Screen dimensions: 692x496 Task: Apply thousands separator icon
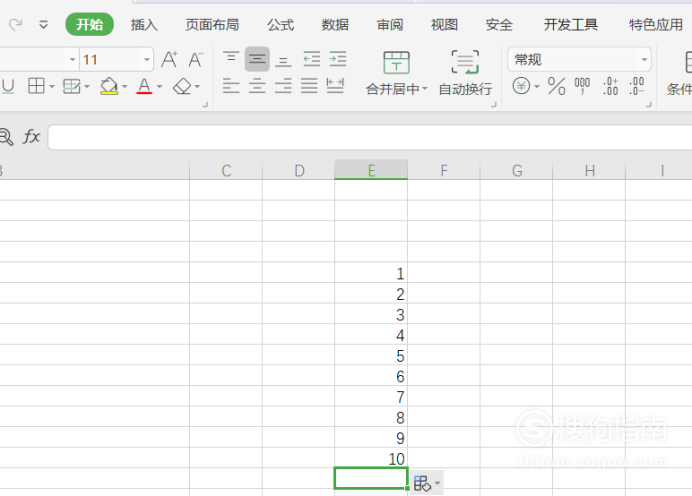coord(582,86)
